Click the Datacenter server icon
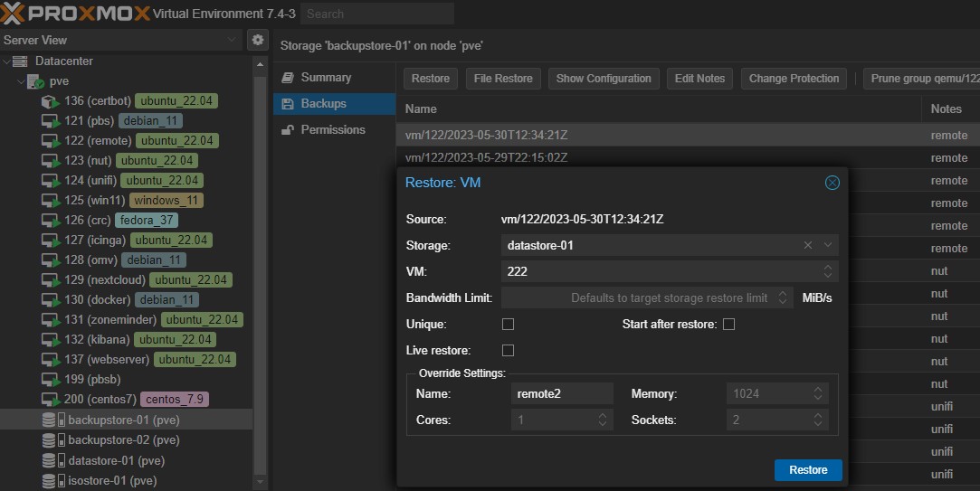980x491 pixels. (20, 61)
